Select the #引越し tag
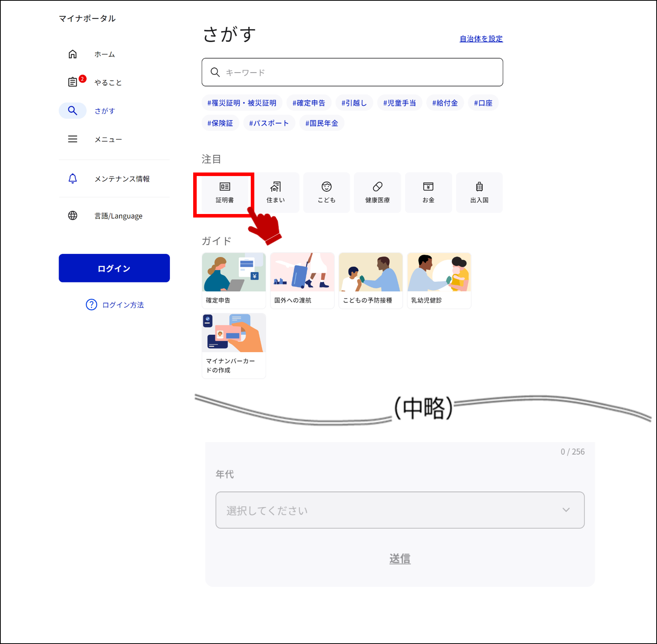Screen dimensions: 657x644 354,103
